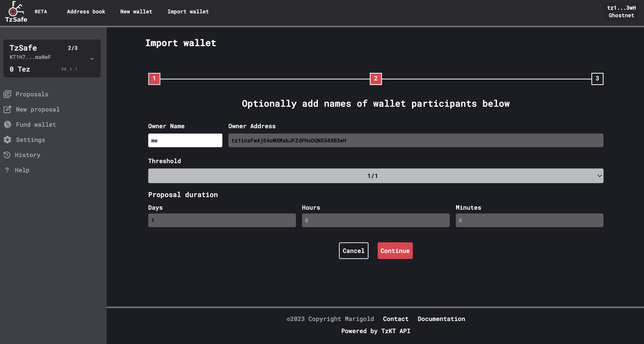
Task: Click the Fund wallet tez coin icon
Action: click(8, 124)
